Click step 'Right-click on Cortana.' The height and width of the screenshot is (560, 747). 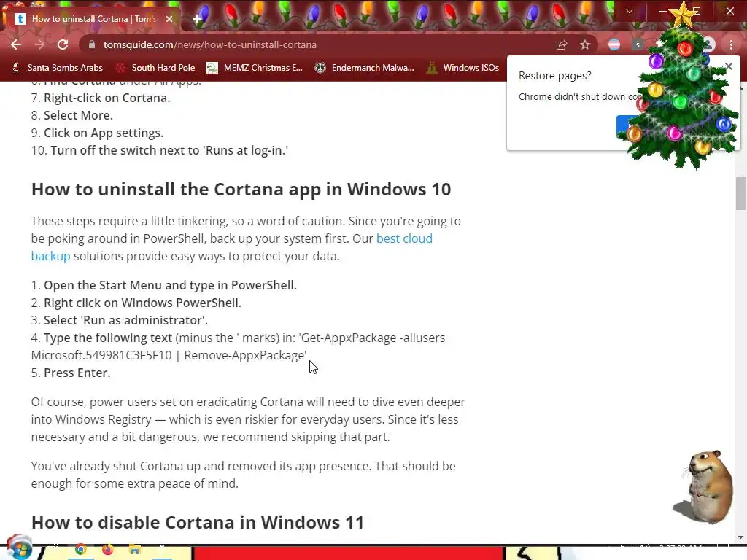[x=107, y=98]
